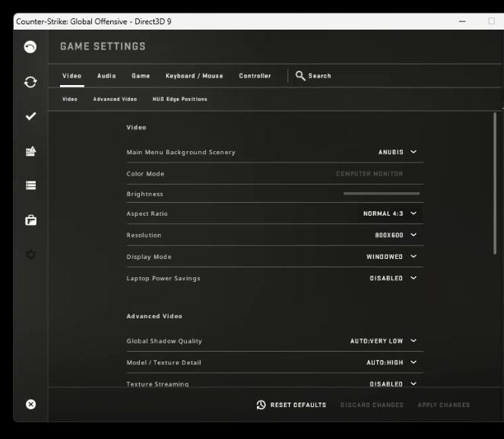Open the Keyboard / Mouse tab
504x439 pixels.
point(194,76)
